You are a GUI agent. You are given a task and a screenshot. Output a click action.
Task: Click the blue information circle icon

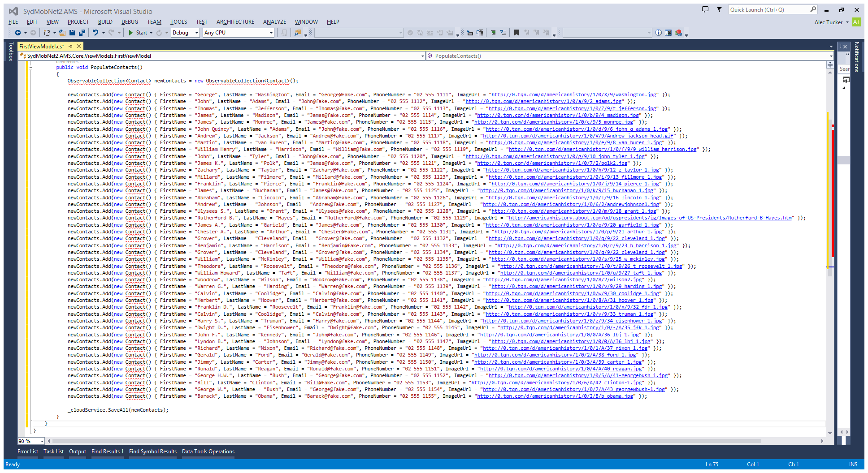(658, 33)
